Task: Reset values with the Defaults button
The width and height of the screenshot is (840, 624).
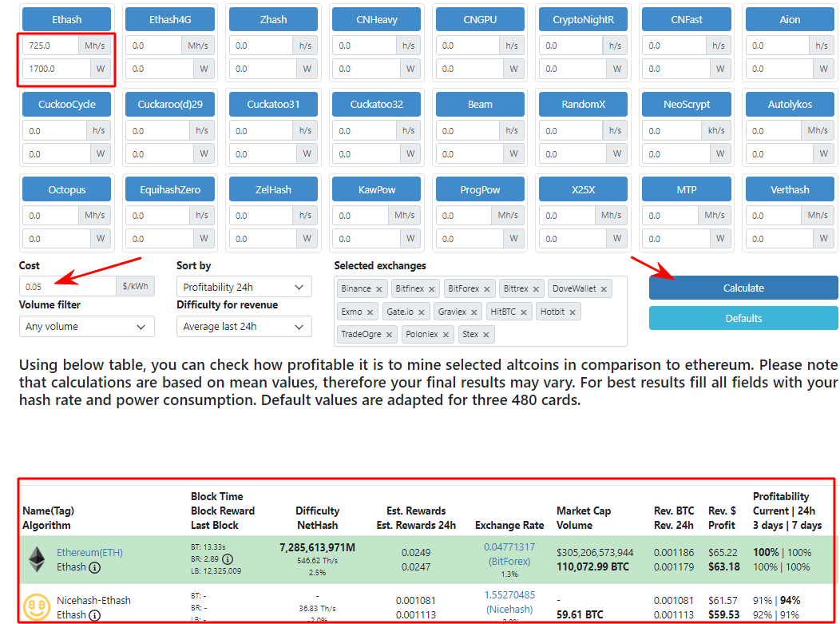Action: 743,319
